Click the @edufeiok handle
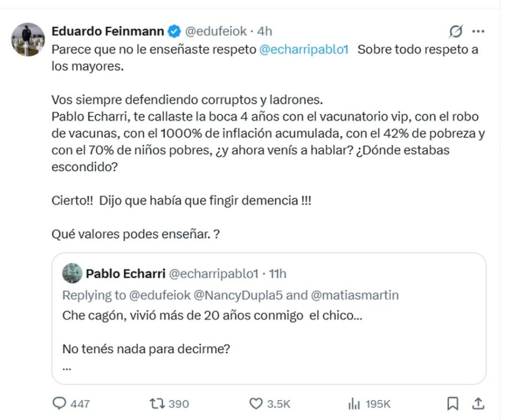The width and height of the screenshot is (505, 420). click(x=215, y=32)
